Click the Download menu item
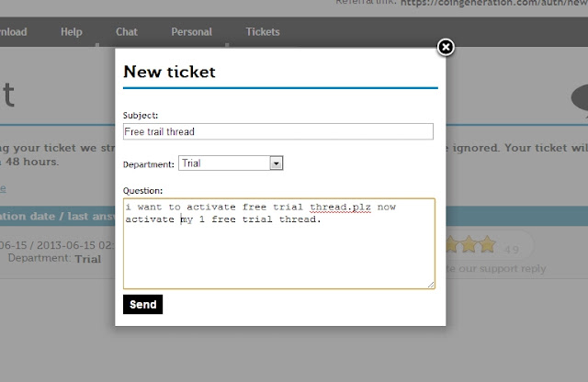This screenshot has height=382, width=588. pyautogui.click(x=13, y=32)
